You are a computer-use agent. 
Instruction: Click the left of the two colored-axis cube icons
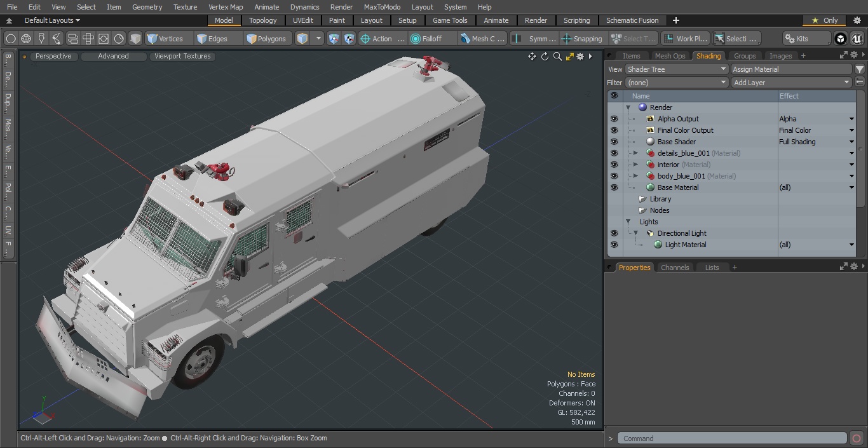334,39
